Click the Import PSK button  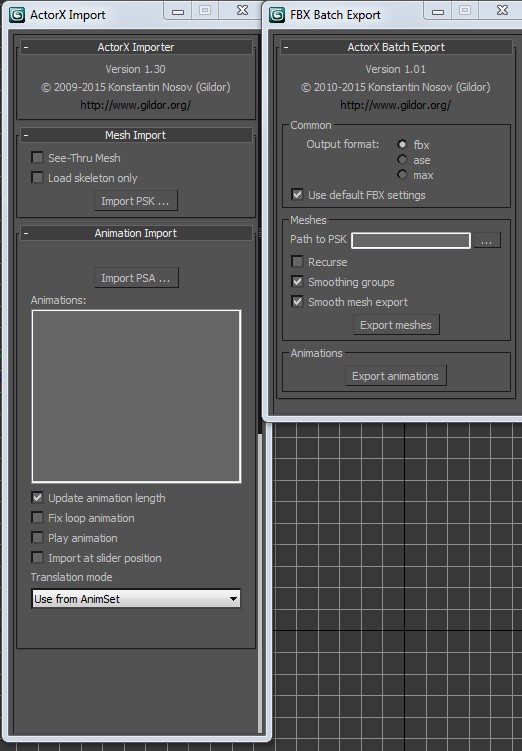(136, 201)
